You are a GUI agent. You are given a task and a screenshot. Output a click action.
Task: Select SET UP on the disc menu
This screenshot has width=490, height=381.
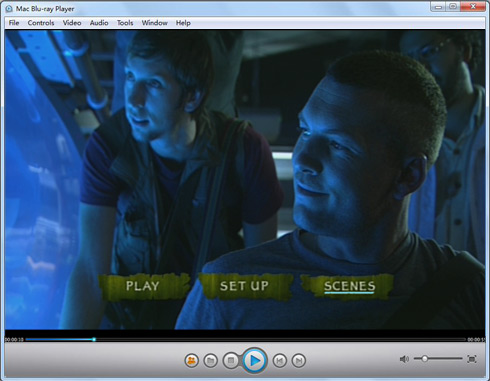pos(245,286)
